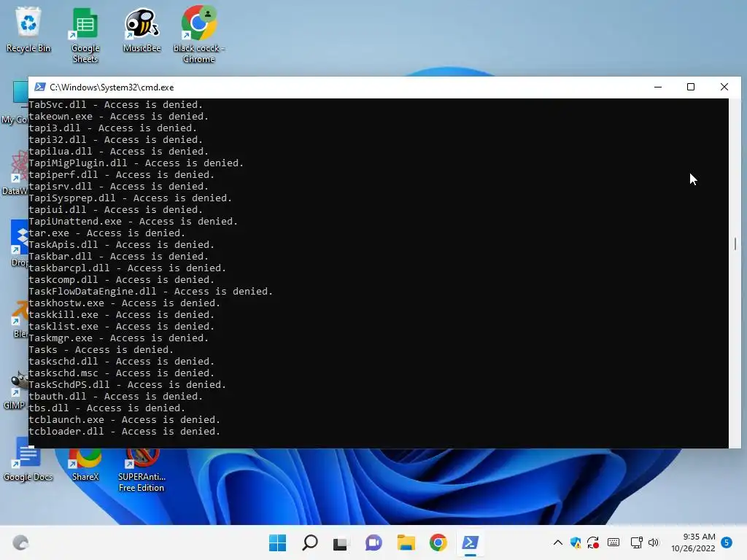Screen dimensions: 747x560
Task: Click the cmd.exe title bar icon
Action: 40,87
